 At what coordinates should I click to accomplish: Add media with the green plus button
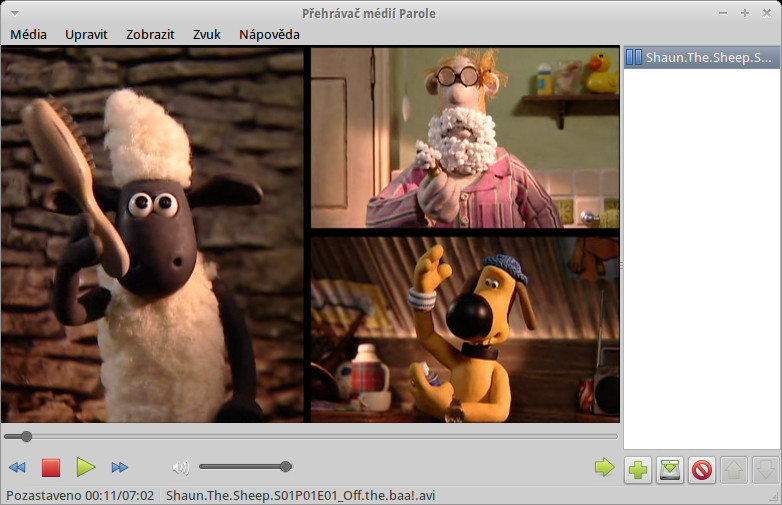click(x=638, y=470)
